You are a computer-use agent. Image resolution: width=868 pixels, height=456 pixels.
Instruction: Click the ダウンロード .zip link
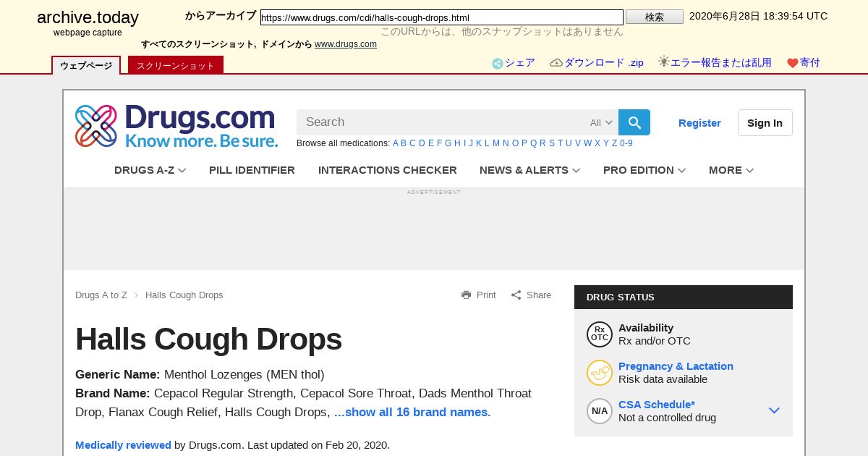click(604, 63)
